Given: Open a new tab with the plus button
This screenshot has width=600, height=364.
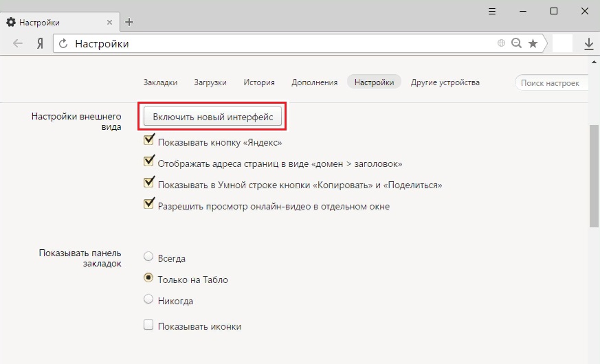Looking at the screenshot, I should coord(129,22).
